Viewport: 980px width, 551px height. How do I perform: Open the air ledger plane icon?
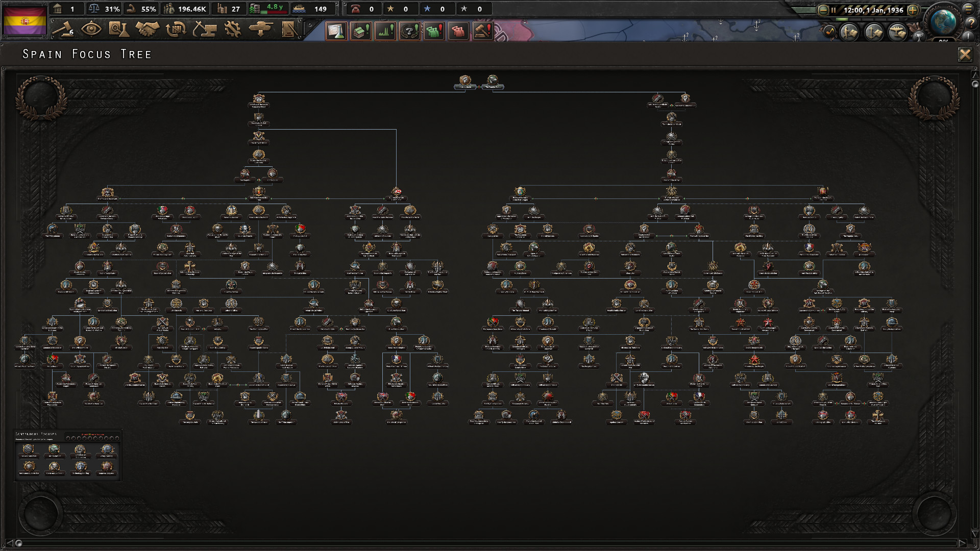click(x=898, y=33)
